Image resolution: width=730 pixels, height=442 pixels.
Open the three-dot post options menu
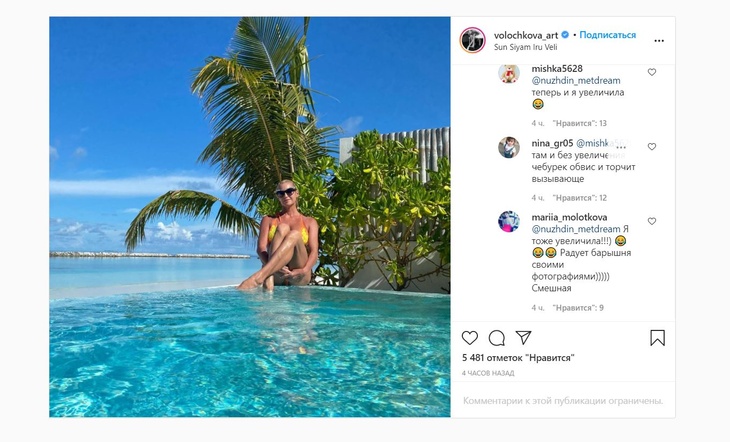pos(658,41)
